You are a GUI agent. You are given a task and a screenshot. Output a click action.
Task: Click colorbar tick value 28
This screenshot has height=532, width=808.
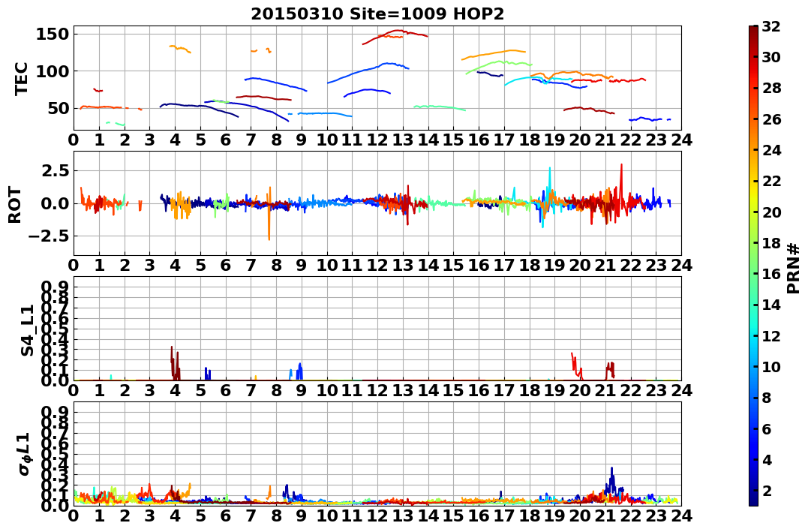[x=771, y=88]
